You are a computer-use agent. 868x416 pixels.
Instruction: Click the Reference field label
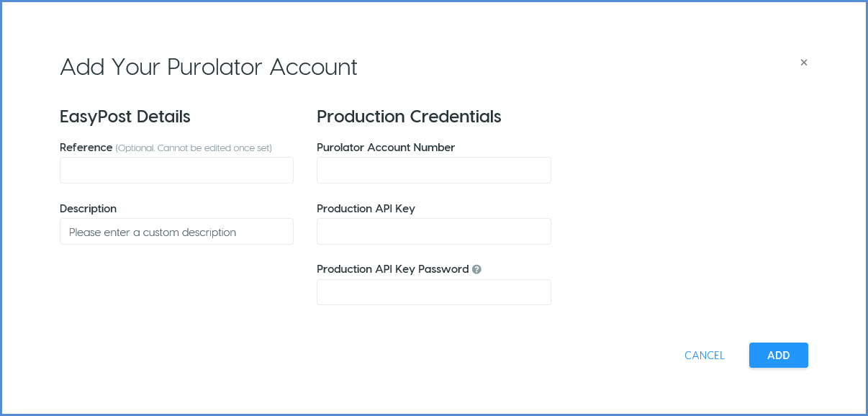pos(86,148)
